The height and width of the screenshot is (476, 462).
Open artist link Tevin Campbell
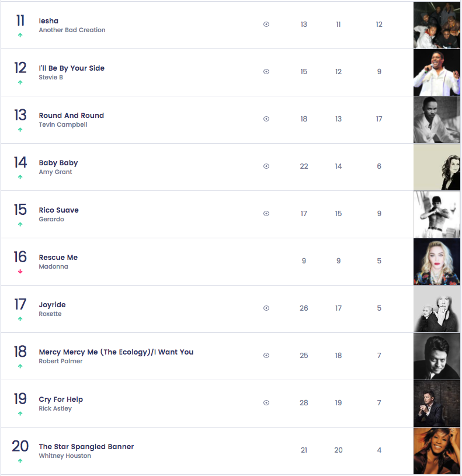pos(63,124)
